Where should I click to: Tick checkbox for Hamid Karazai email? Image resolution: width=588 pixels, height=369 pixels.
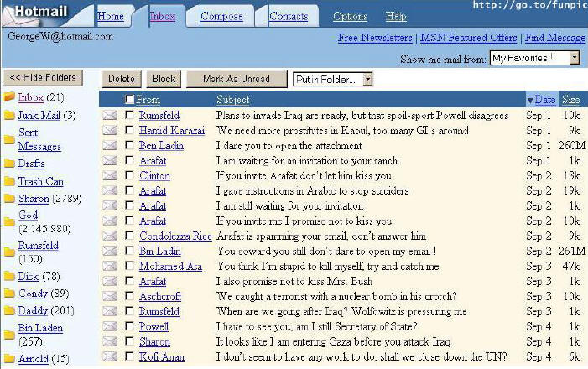(x=129, y=130)
